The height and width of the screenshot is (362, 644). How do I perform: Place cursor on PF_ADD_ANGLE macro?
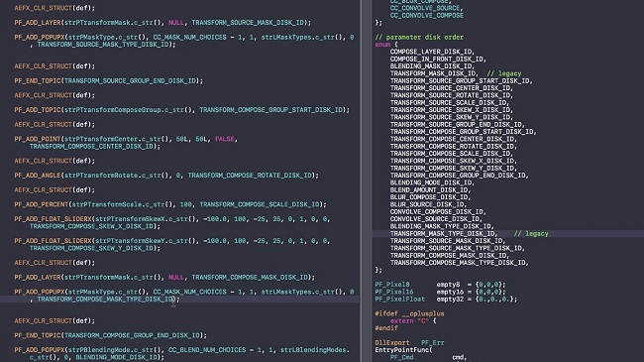(x=38, y=176)
